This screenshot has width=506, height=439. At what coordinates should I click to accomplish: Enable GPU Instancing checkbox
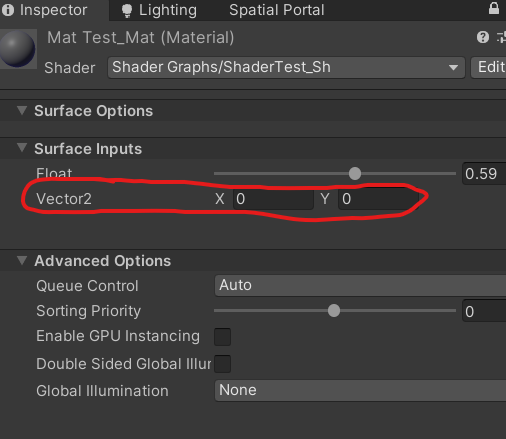[222, 336]
